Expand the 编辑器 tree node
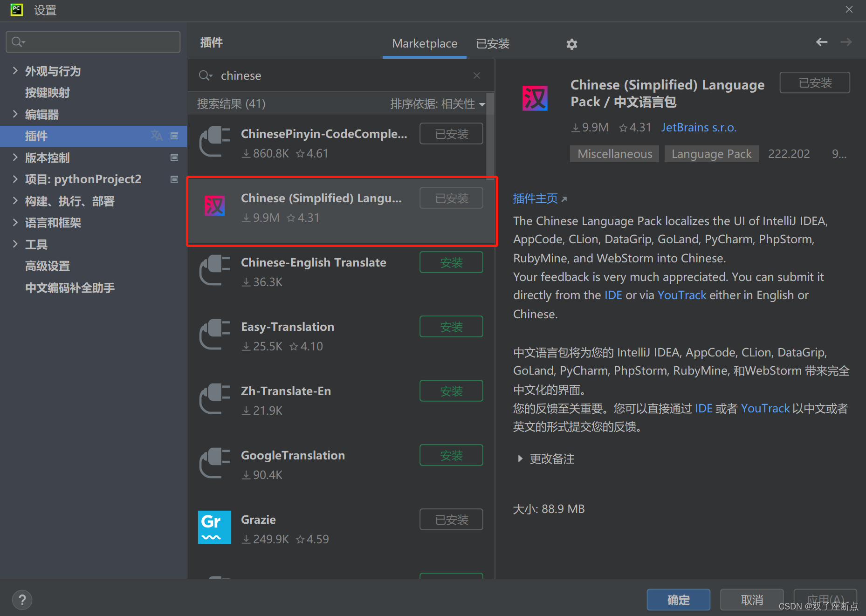866x616 pixels. coord(15,114)
